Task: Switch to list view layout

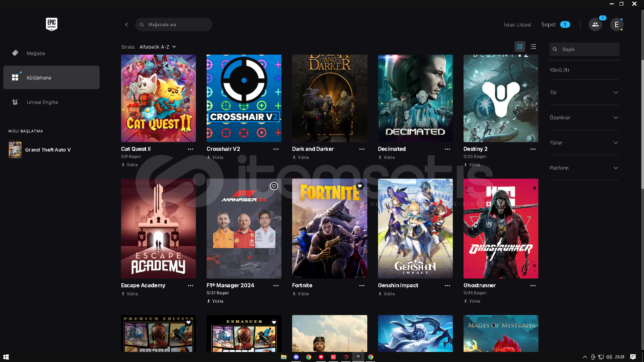Action: (x=533, y=47)
